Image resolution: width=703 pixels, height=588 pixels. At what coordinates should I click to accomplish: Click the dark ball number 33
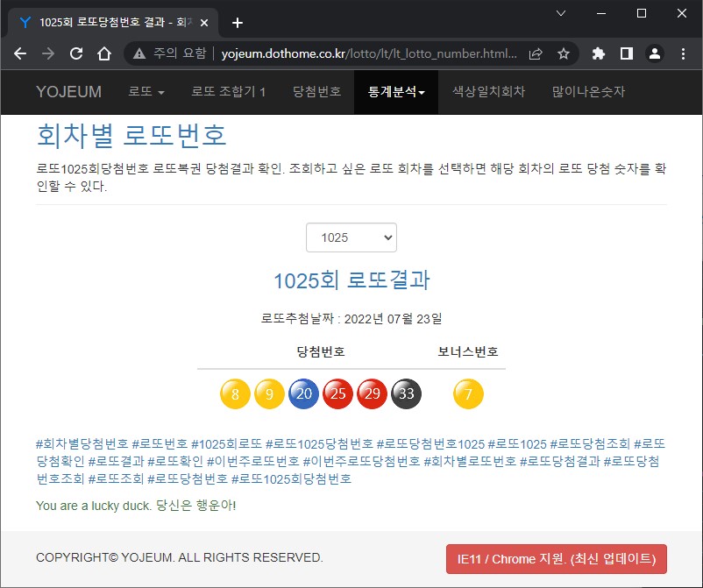(x=406, y=394)
